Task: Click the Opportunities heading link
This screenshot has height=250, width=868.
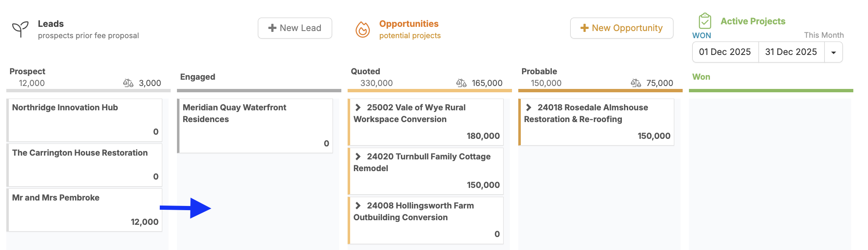Action: pyautogui.click(x=409, y=24)
